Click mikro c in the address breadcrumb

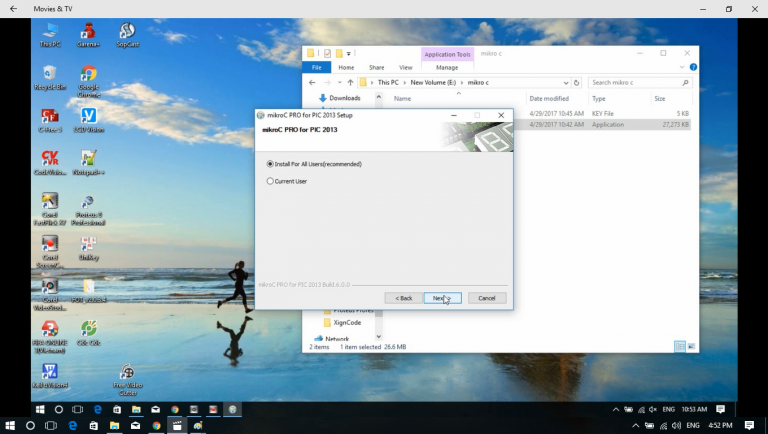478,82
